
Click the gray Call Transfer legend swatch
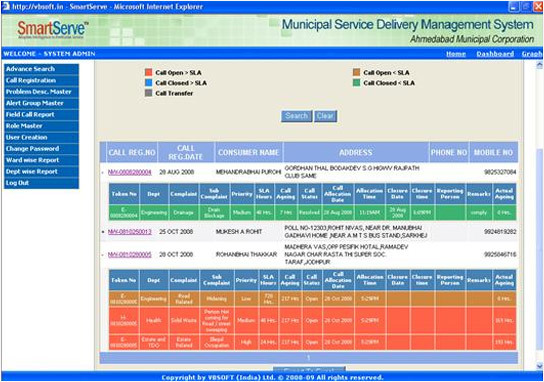[x=148, y=93]
